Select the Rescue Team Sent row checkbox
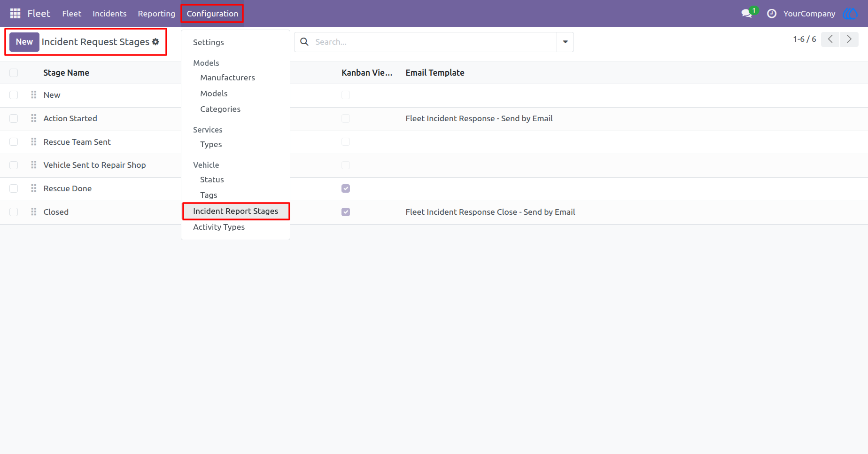Image resolution: width=868 pixels, height=454 pixels. 14,142
